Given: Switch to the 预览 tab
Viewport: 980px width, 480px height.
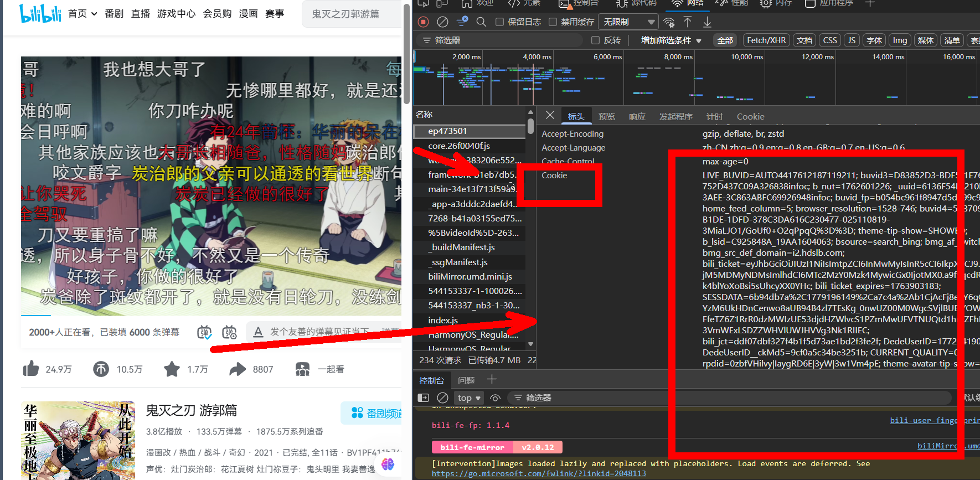Looking at the screenshot, I should [606, 116].
